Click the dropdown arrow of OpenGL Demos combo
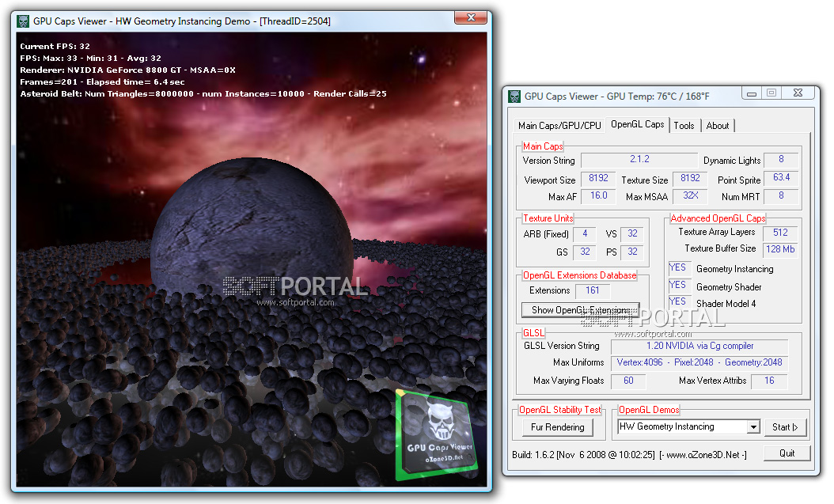This screenshot has width=834, height=504. (753, 427)
